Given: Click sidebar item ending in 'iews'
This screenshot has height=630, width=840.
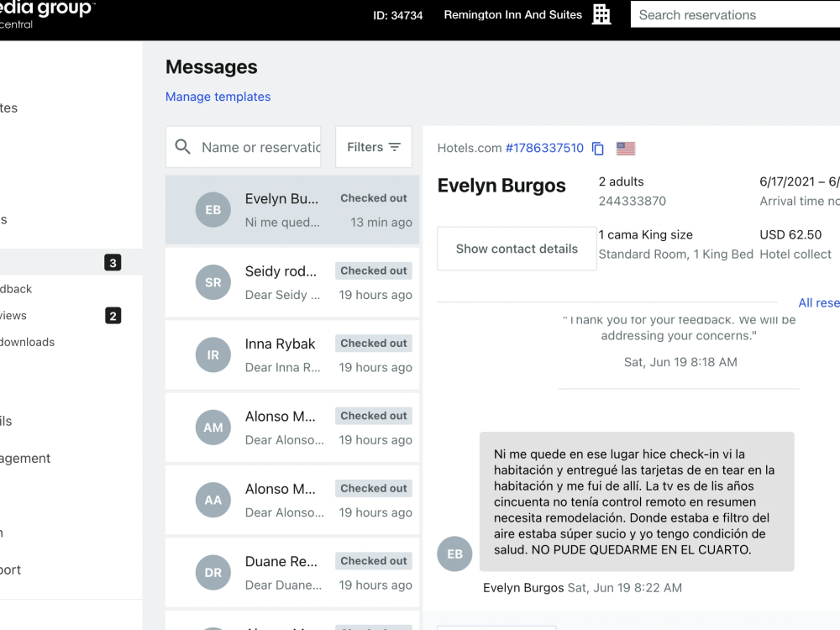Looking at the screenshot, I should [13, 316].
